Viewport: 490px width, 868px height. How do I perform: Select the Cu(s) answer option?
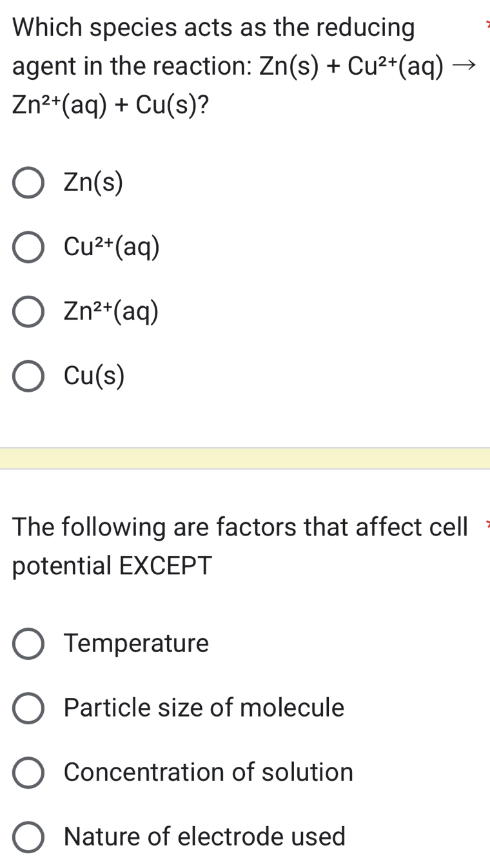click(x=27, y=377)
